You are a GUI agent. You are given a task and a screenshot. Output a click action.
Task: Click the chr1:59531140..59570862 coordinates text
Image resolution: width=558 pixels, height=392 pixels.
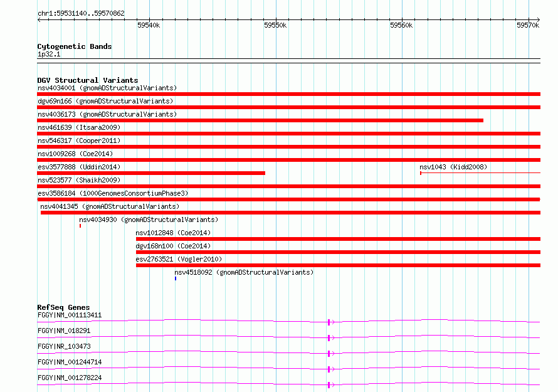tap(81, 14)
